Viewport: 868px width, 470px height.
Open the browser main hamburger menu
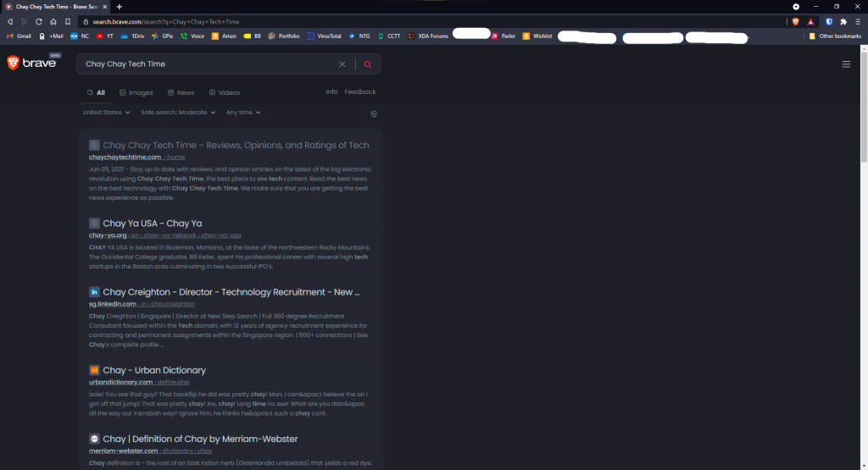pos(858,21)
